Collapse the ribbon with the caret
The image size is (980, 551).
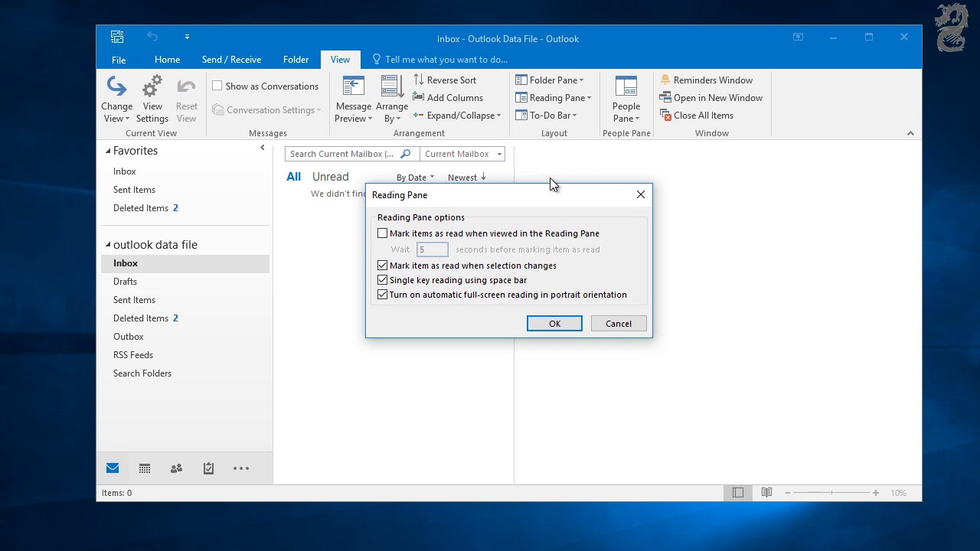pyautogui.click(x=910, y=133)
